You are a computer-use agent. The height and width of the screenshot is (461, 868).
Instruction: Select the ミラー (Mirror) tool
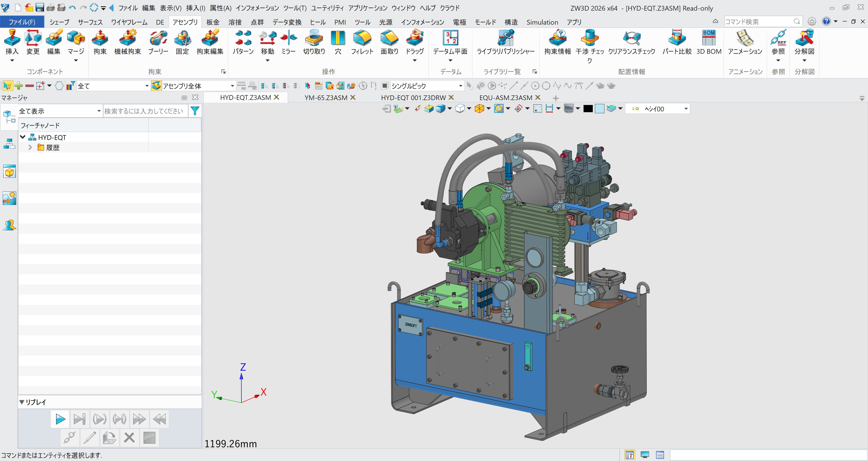click(288, 42)
